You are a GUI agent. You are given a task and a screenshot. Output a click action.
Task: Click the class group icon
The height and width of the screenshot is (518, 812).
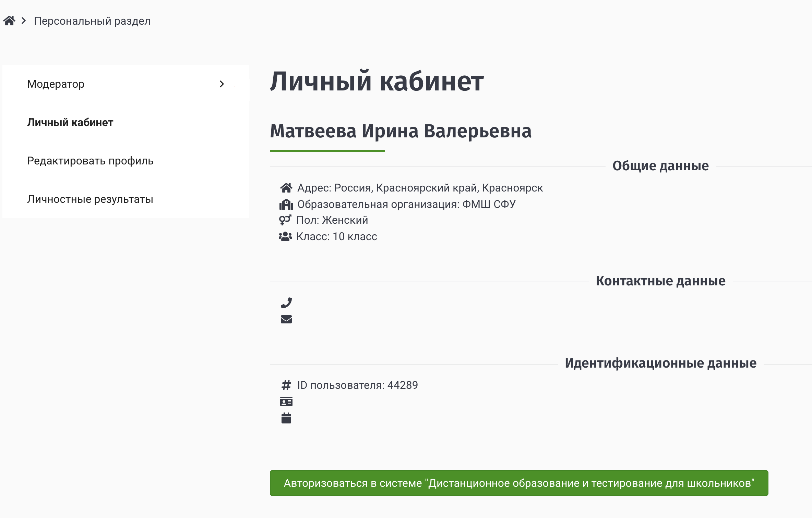[286, 236]
